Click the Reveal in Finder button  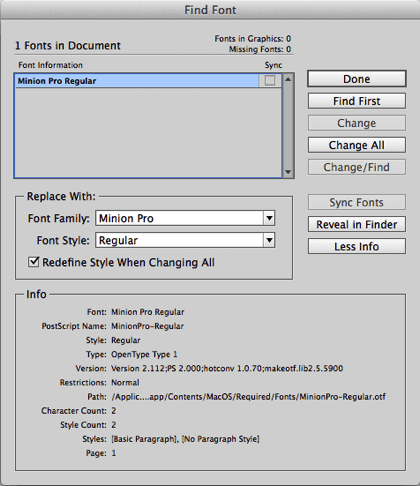(x=357, y=224)
